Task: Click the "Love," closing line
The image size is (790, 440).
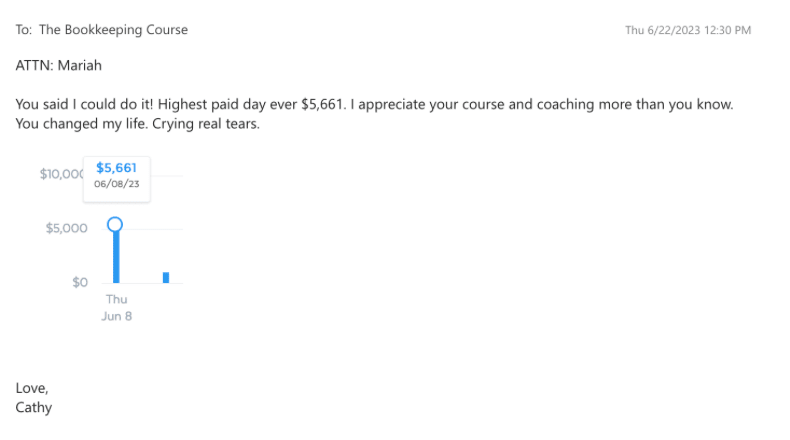Action: point(32,388)
